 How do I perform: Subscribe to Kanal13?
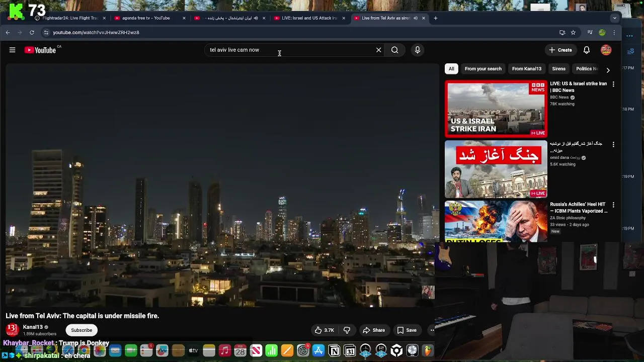click(x=82, y=330)
